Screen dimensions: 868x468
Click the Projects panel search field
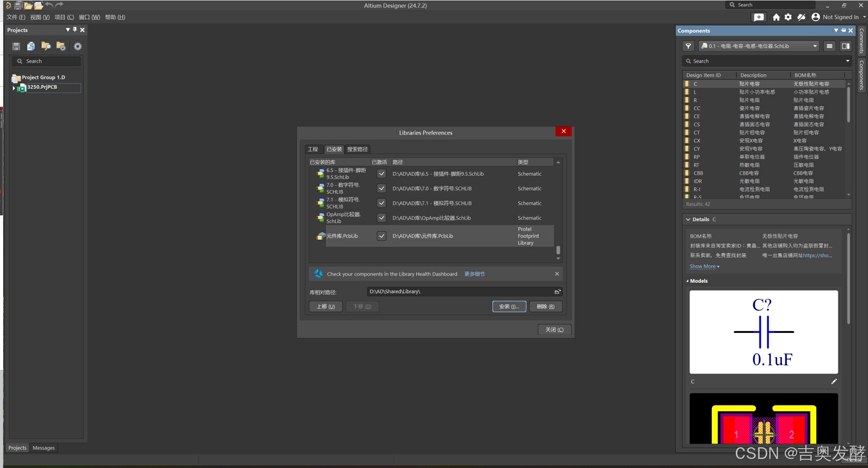click(46, 61)
